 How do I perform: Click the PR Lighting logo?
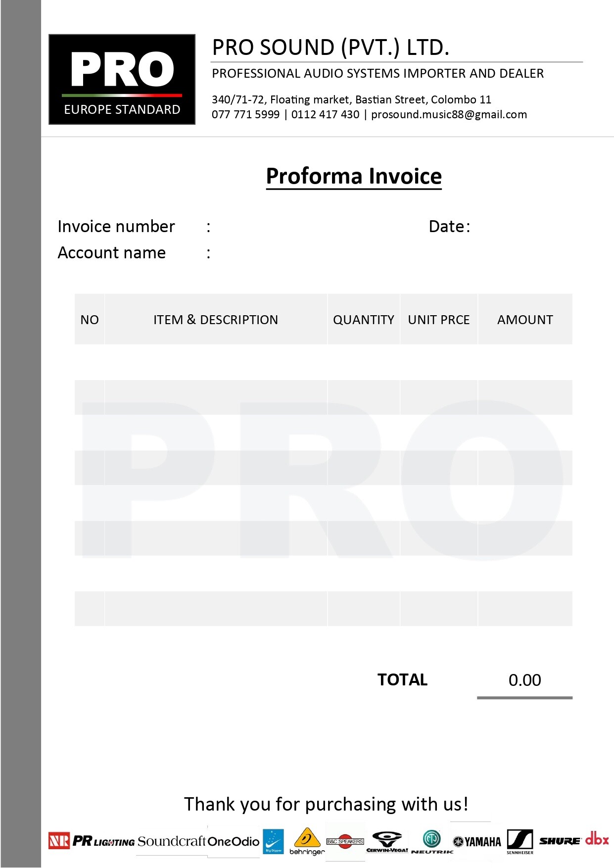click(x=103, y=841)
